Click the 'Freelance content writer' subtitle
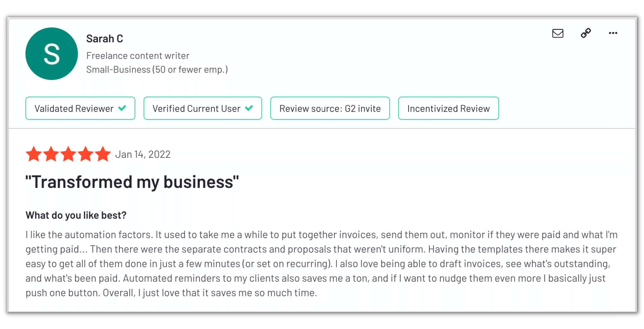 (138, 55)
